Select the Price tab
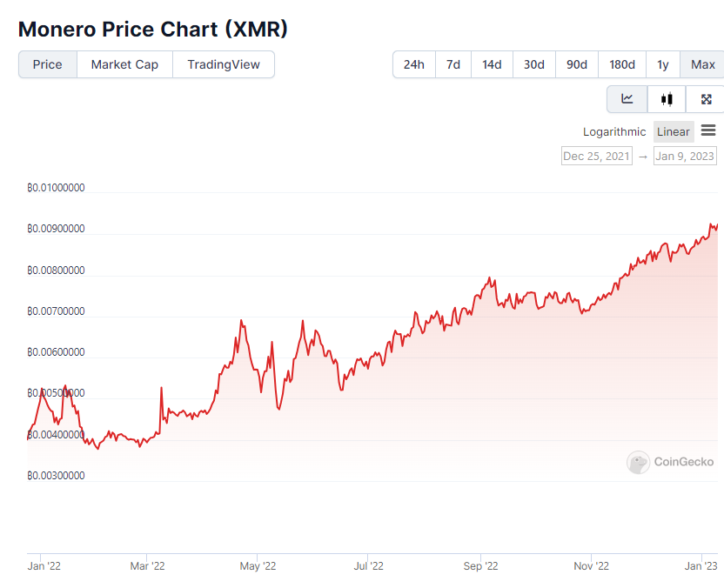 [48, 64]
